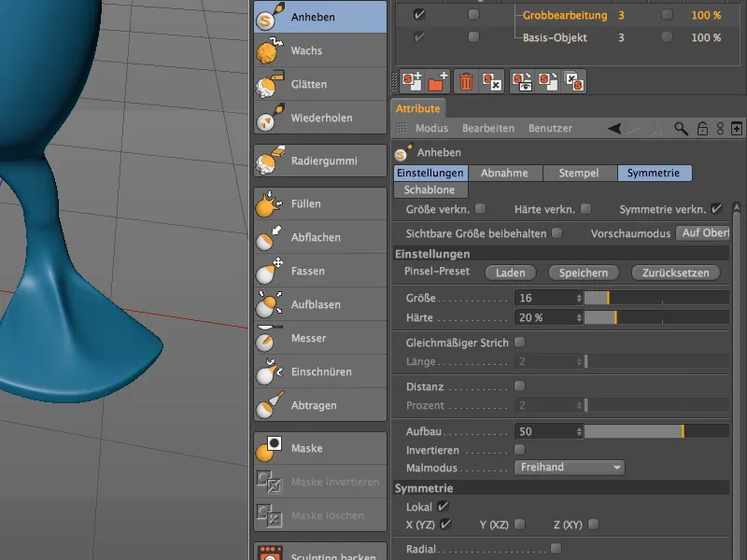This screenshot has width=747, height=560.
Task: Toggle Sichtbare Größe beibehalten checkbox
Action: tap(557, 232)
